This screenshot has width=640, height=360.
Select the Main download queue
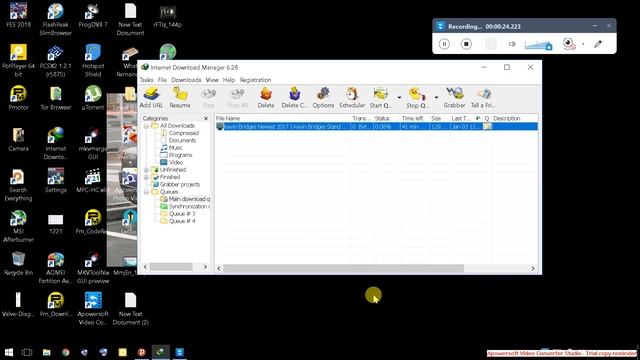(185, 199)
